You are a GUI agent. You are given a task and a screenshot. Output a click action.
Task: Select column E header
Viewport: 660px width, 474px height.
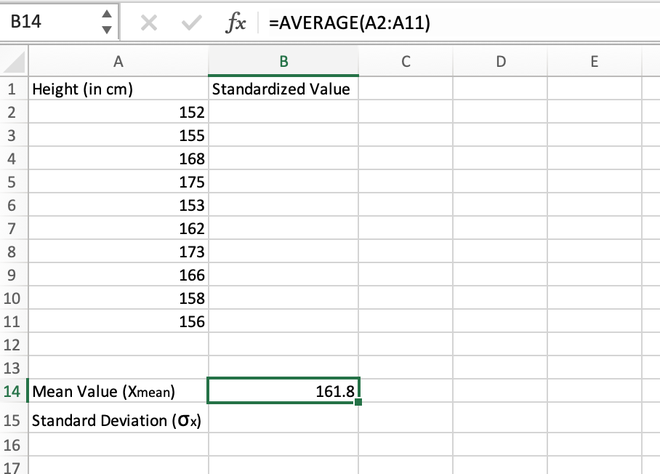pyautogui.click(x=594, y=61)
